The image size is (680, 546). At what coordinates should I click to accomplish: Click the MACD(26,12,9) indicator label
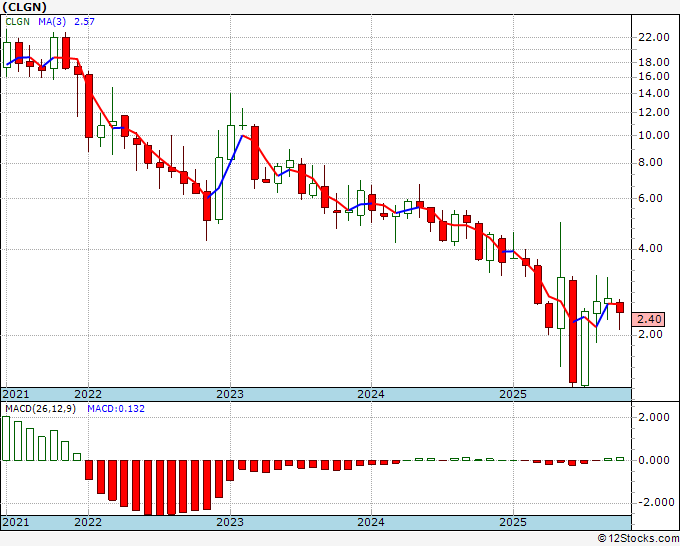(40, 409)
